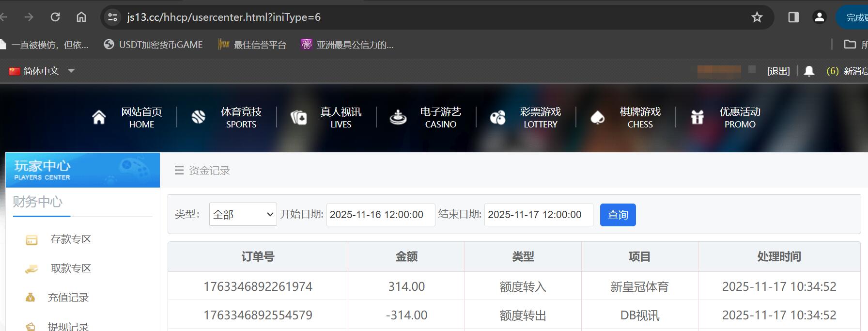Open 提现记录 in the sidebar
This screenshot has height=331, width=868.
68,326
